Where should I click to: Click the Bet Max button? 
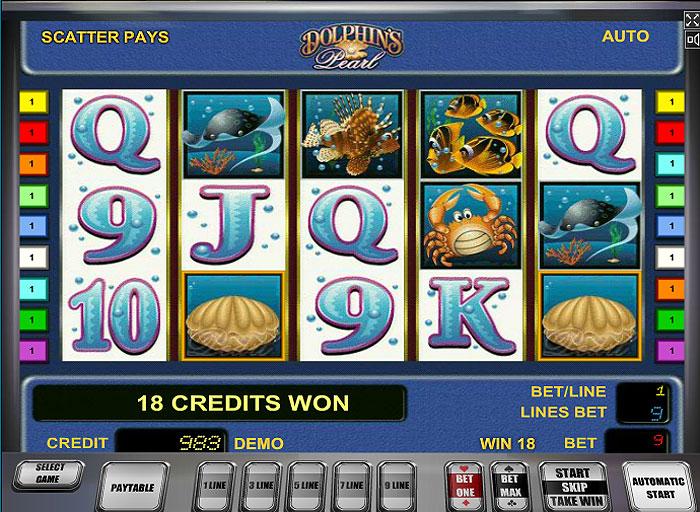tap(509, 486)
